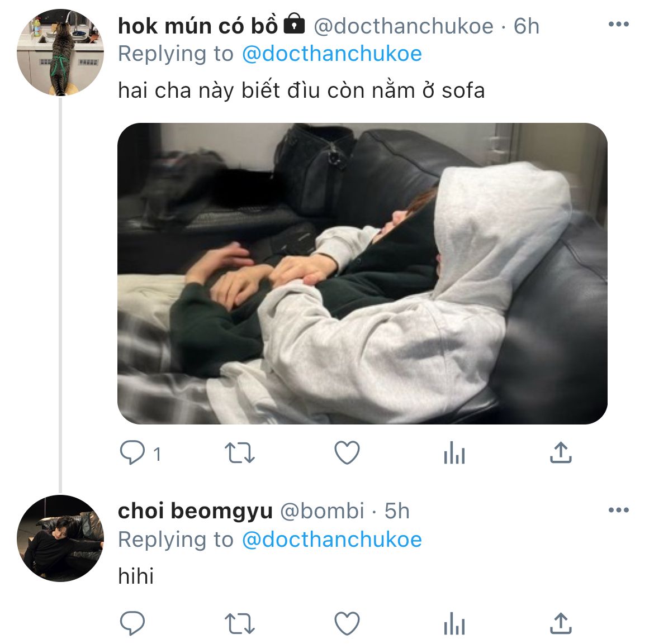View analytics for the sofa photo tweet

pyautogui.click(x=454, y=453)
